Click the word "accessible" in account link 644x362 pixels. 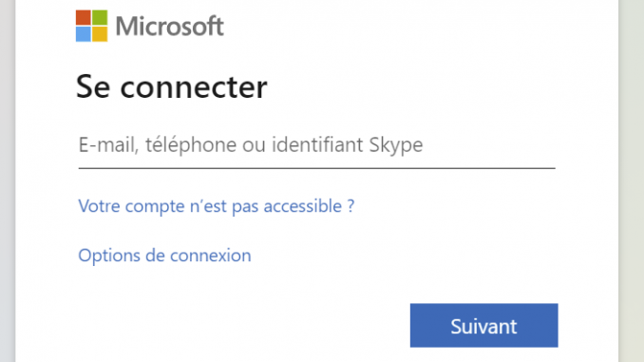[303, 206]
